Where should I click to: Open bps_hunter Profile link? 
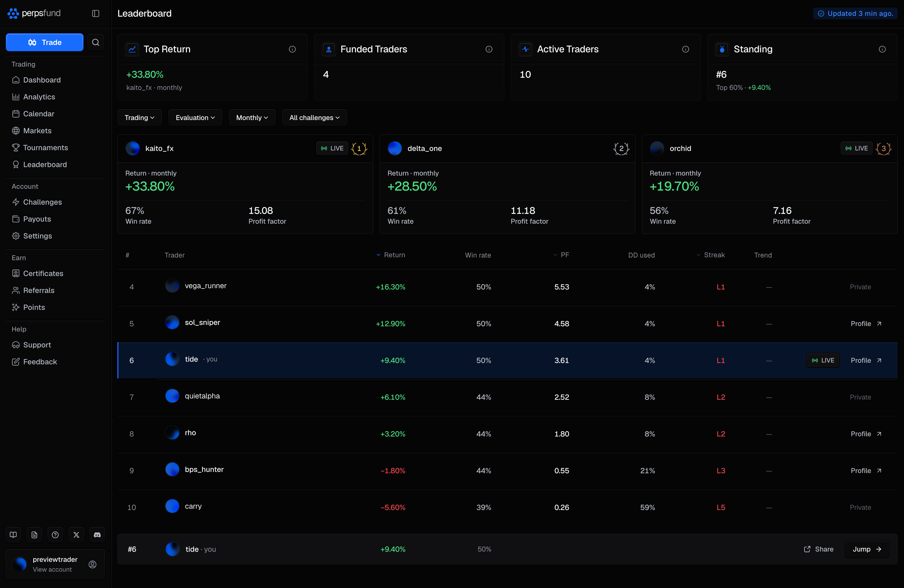[x=866, y=471]
